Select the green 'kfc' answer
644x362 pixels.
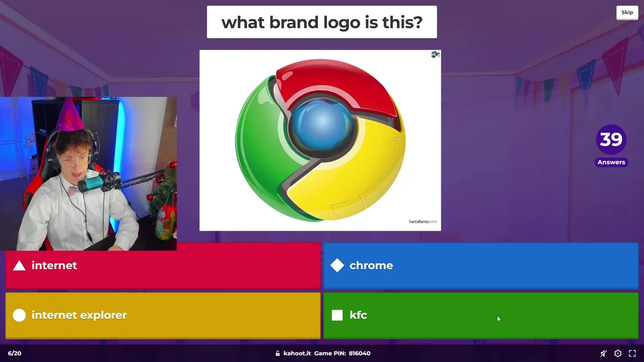pos(481,315)
